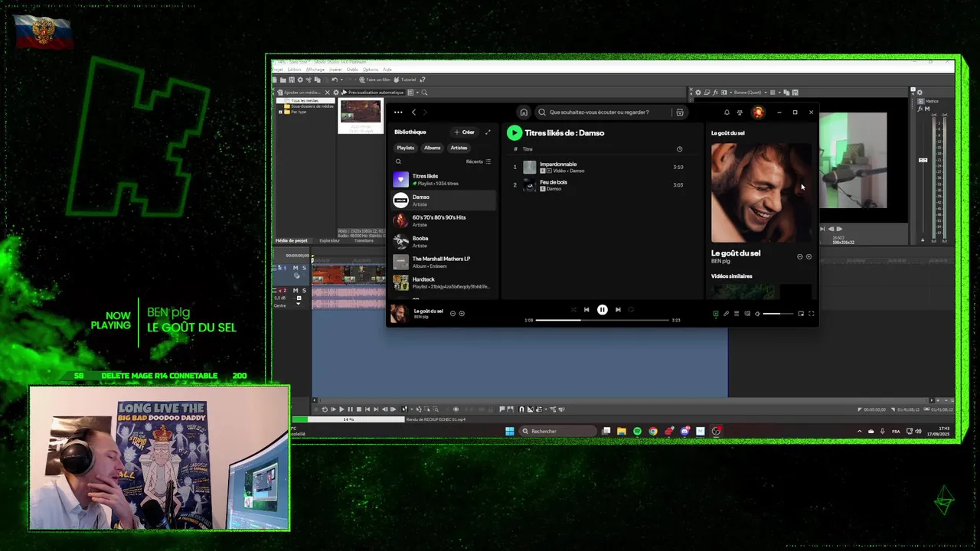Open the Titres likés playlist
Image resolution: width=980 pixels, height=551 pixels.
444,180
